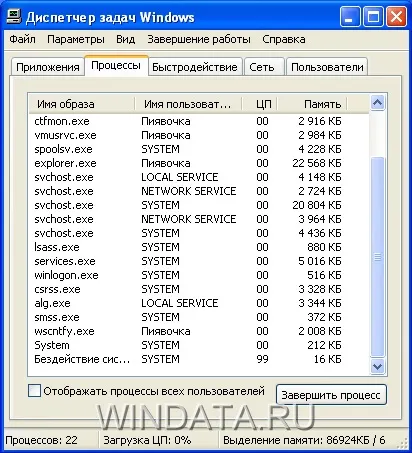This screenshot has width=412, height=453.
Task: Open the Пользователи tab
Action: (327, 67)
